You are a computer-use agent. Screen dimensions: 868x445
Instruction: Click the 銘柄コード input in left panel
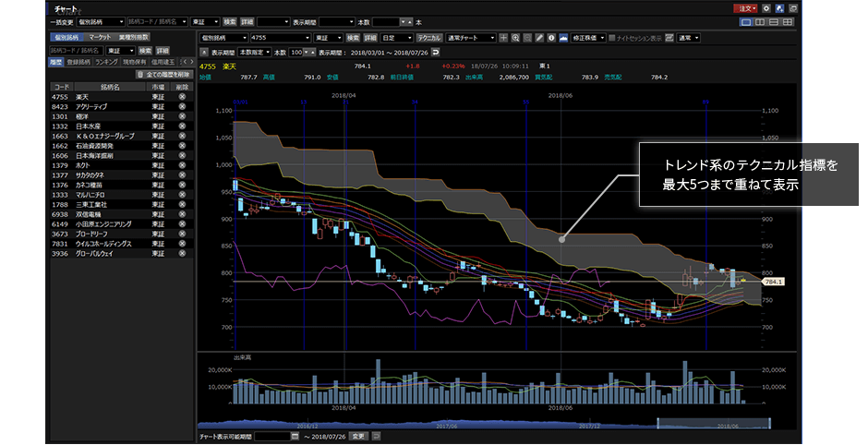click(76, 50)
